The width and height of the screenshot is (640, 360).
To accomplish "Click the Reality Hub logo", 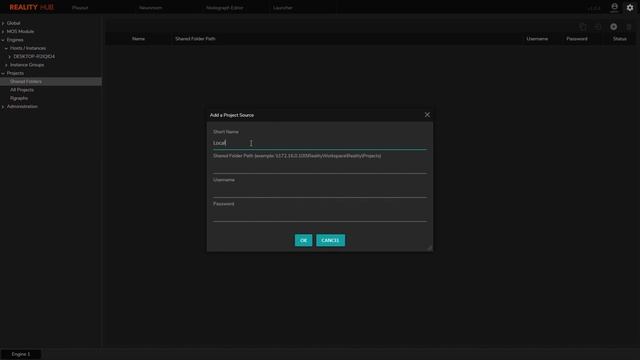I will tap(31, 7).
